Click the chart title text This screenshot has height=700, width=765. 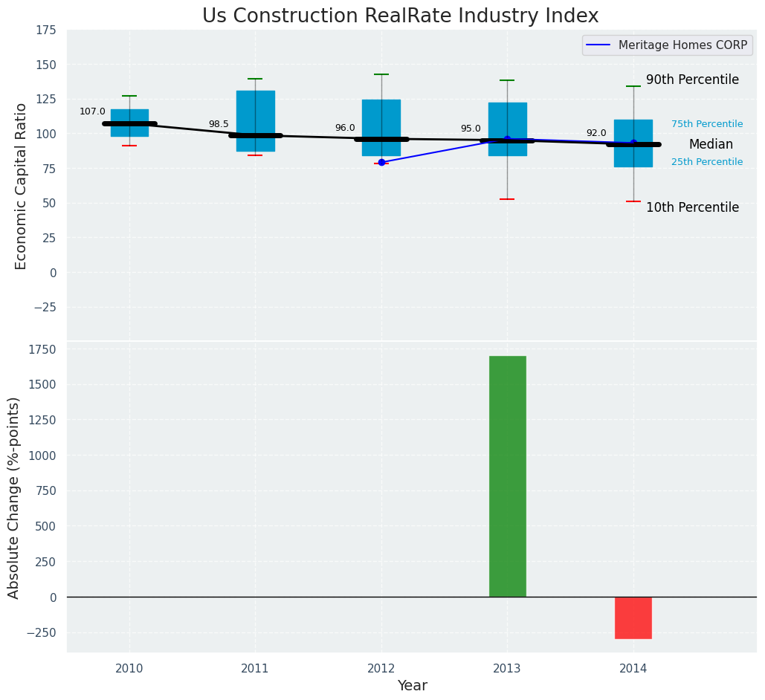tap(400, 16)
